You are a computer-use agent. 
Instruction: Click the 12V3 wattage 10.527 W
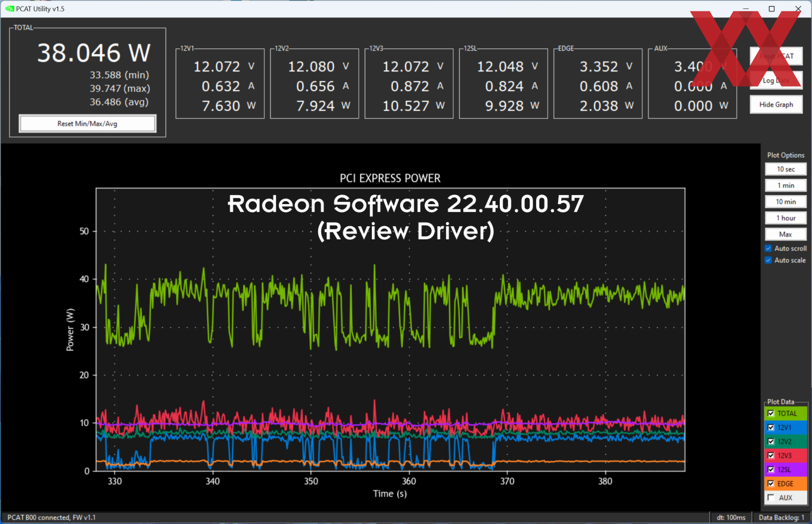[x=413, y=106]
